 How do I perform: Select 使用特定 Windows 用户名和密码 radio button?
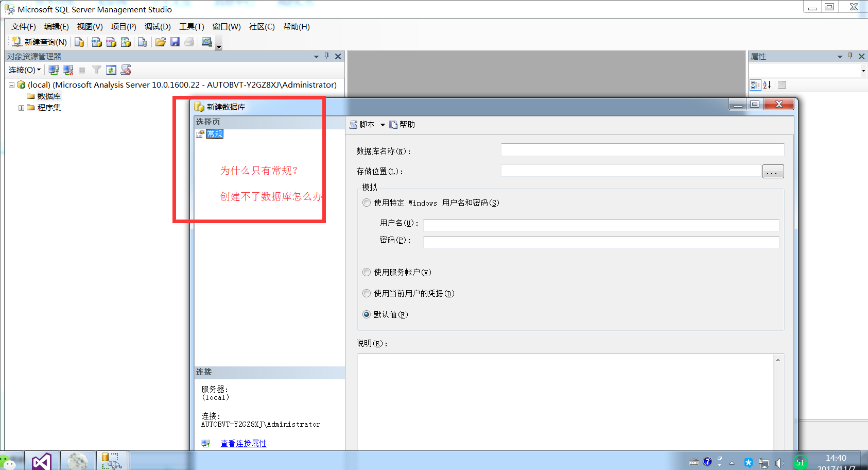367,203
